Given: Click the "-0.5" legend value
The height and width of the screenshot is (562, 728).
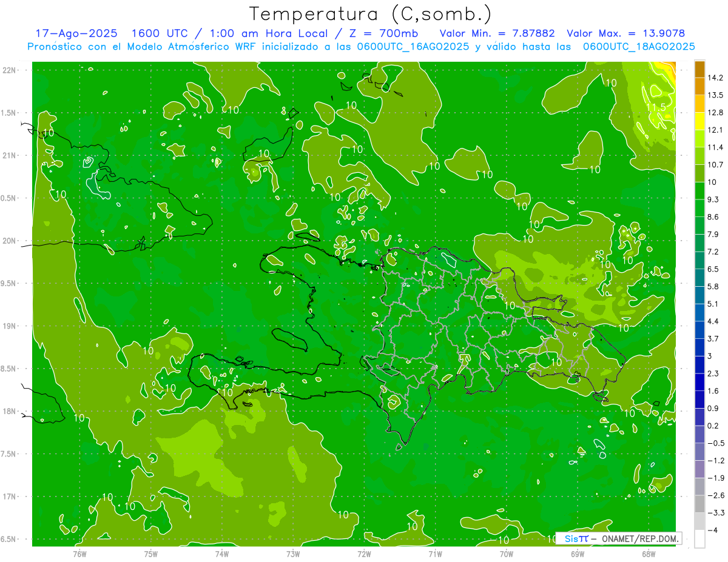Looking at the screenshot, I should (716, 443).
